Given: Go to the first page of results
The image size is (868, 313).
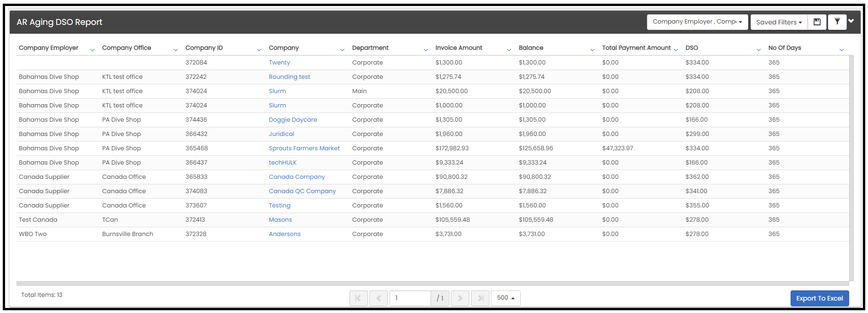Looking at the screenshot, I should point(358,298).
